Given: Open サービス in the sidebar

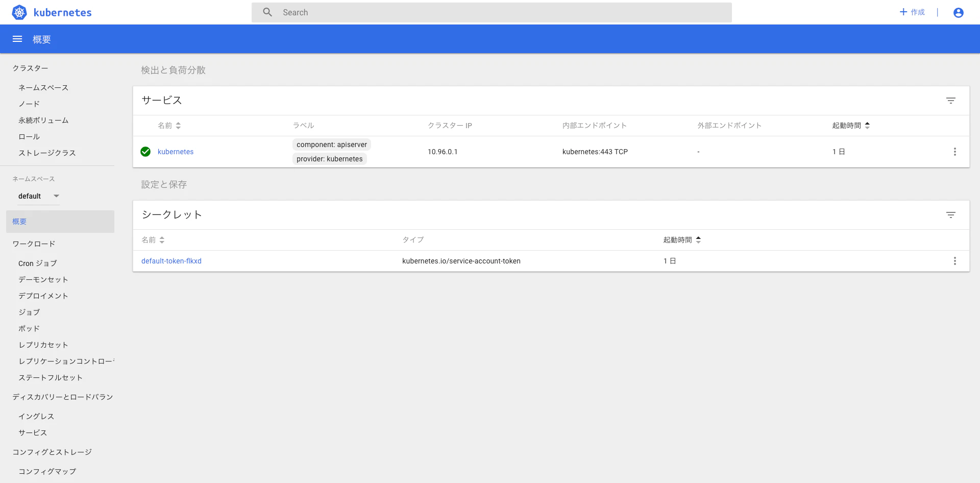Looking at the screenshot, I should coord(33,433).
